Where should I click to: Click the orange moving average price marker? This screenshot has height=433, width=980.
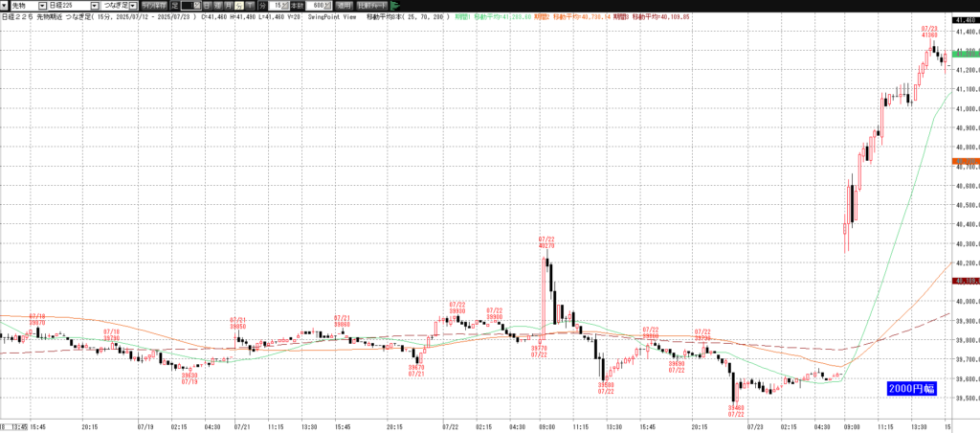click(964, 162)
